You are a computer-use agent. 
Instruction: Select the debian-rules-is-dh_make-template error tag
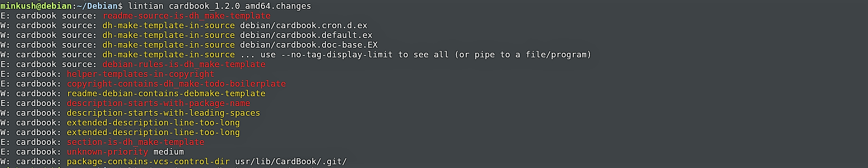click(x=184, y=64)
